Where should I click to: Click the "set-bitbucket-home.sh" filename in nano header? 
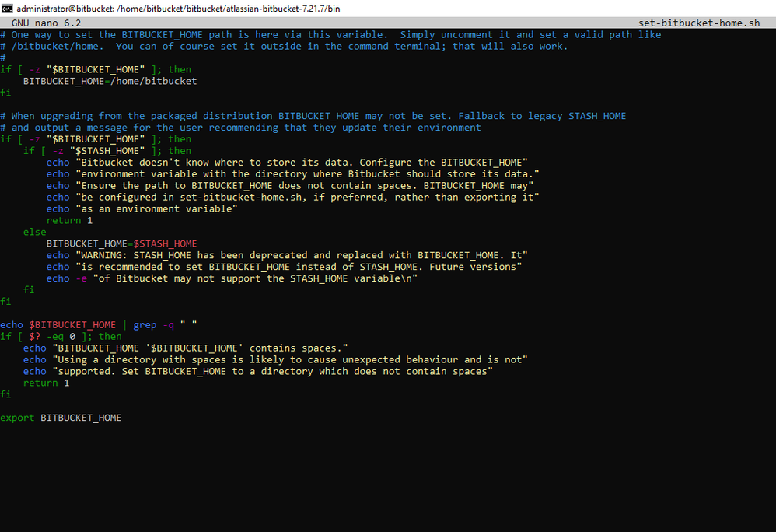[699, 23]
